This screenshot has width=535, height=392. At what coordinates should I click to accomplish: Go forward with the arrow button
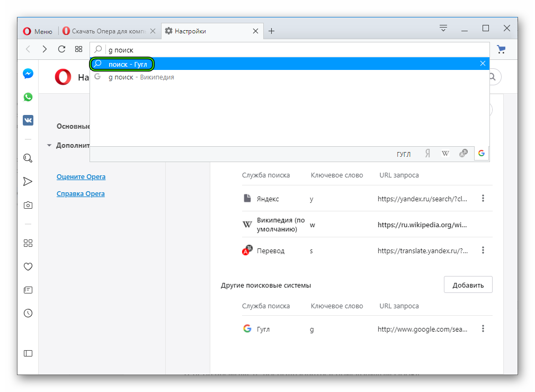[44, 49]
